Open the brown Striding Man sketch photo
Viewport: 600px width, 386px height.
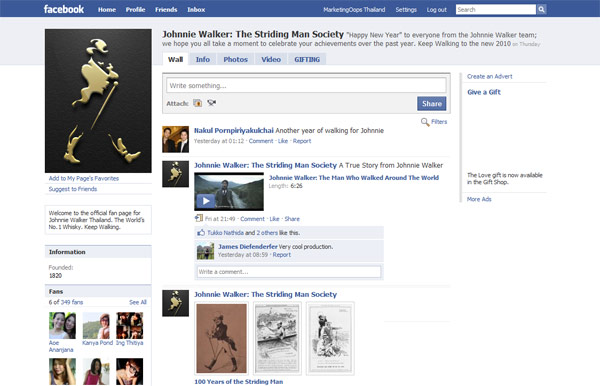[x=222, y=338]
